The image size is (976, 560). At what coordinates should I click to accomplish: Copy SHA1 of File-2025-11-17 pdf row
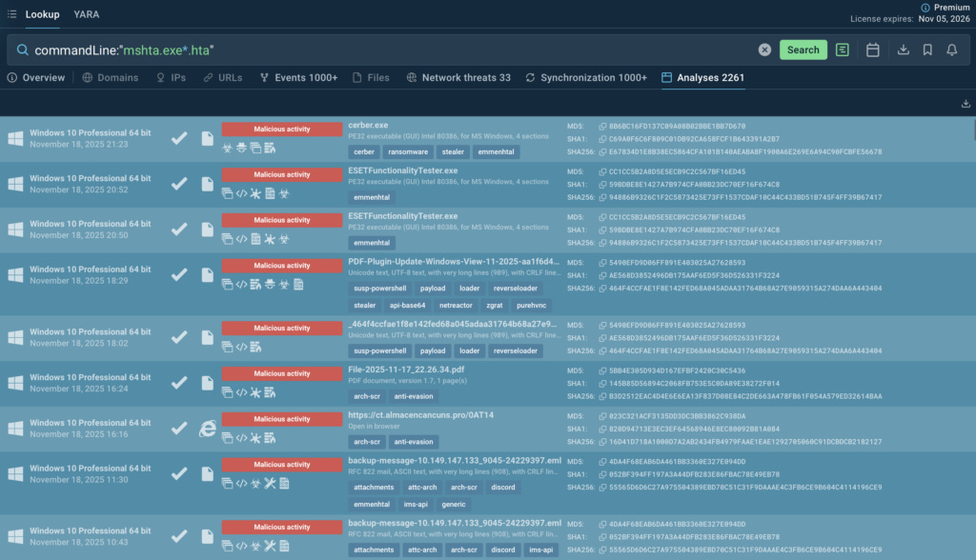tap(602, 383)
